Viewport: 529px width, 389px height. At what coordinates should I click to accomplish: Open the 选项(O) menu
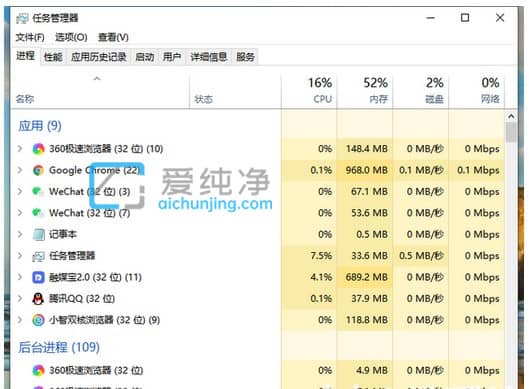(71, 37)
